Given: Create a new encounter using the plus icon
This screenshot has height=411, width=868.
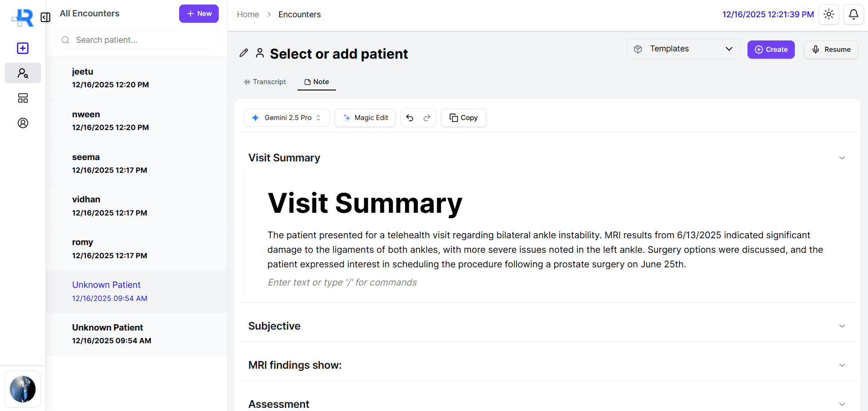Looking at the screenshot, I should (x=22, y=48).
